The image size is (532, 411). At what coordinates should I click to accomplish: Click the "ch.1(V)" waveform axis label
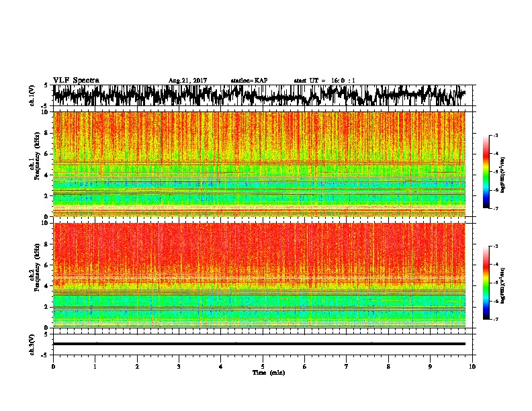(x=32, y=95)
